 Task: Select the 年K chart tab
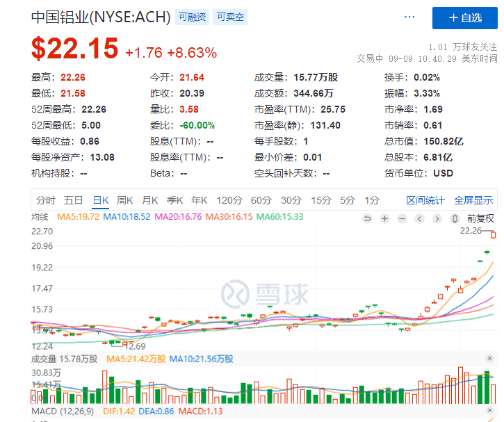coord(200,200)
